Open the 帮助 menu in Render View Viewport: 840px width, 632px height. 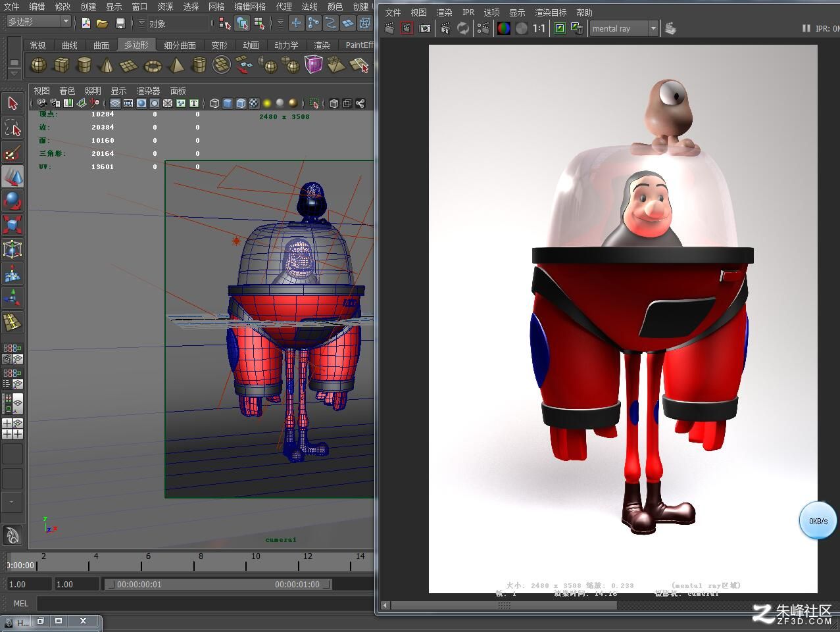pos(584,12)
